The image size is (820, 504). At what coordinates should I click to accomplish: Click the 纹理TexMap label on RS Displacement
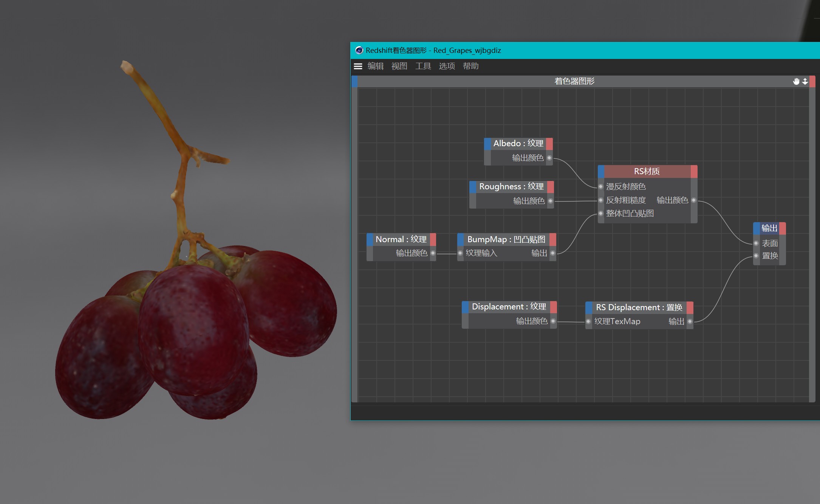click(x=617, y=322)
